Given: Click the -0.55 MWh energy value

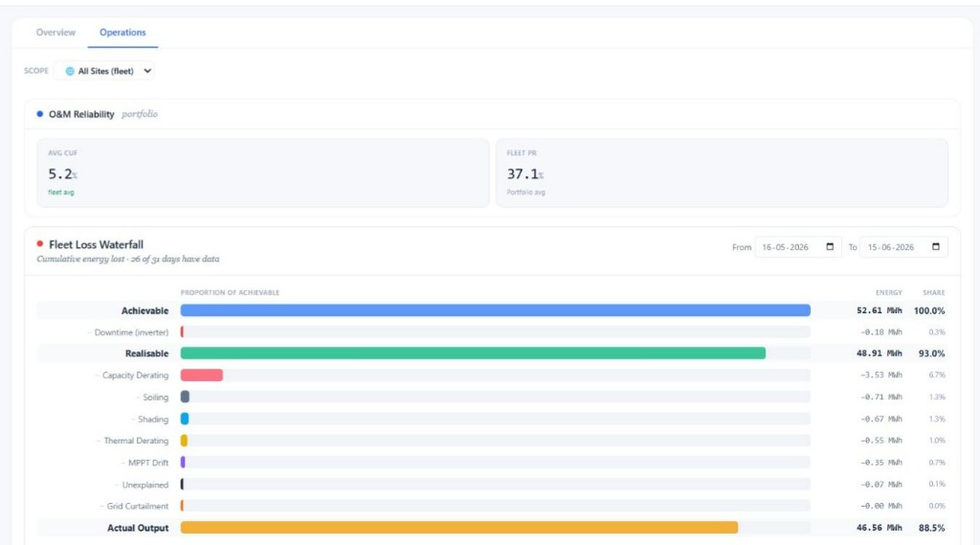Looking at the screenshot, I should point(881,441).
